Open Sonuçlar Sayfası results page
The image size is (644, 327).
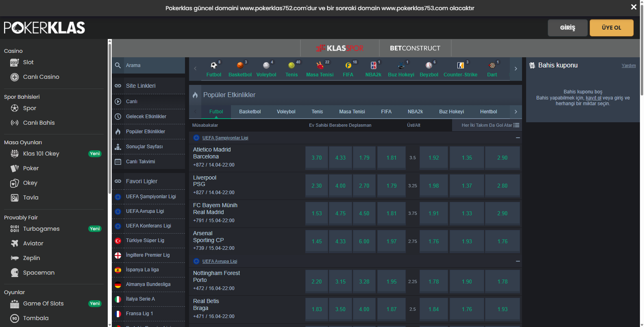point(148,147)
